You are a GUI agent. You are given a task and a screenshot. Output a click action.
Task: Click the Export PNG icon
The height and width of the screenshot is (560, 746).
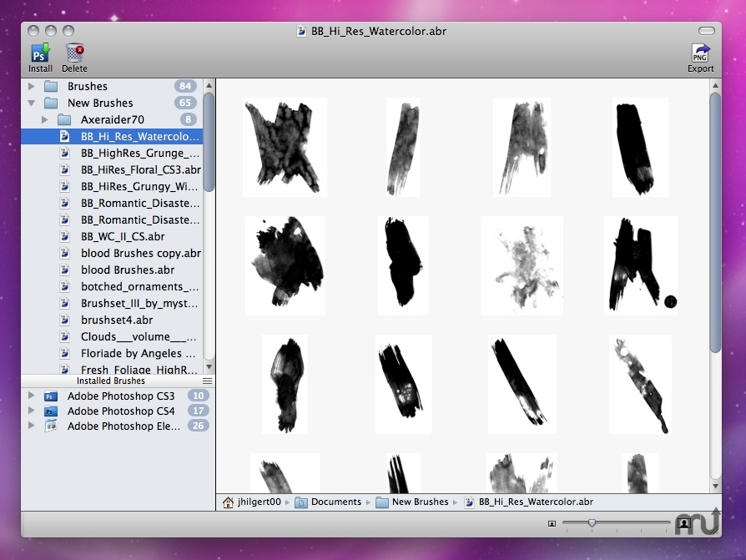700,53
